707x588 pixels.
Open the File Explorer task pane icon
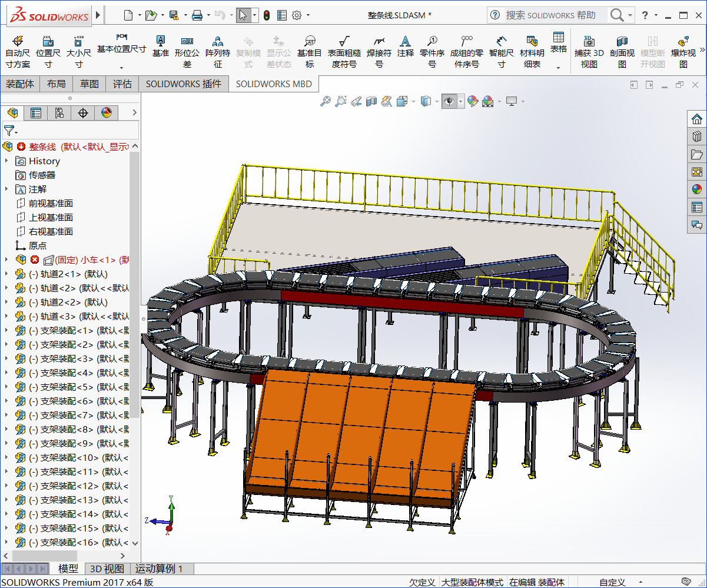(697, 154)
